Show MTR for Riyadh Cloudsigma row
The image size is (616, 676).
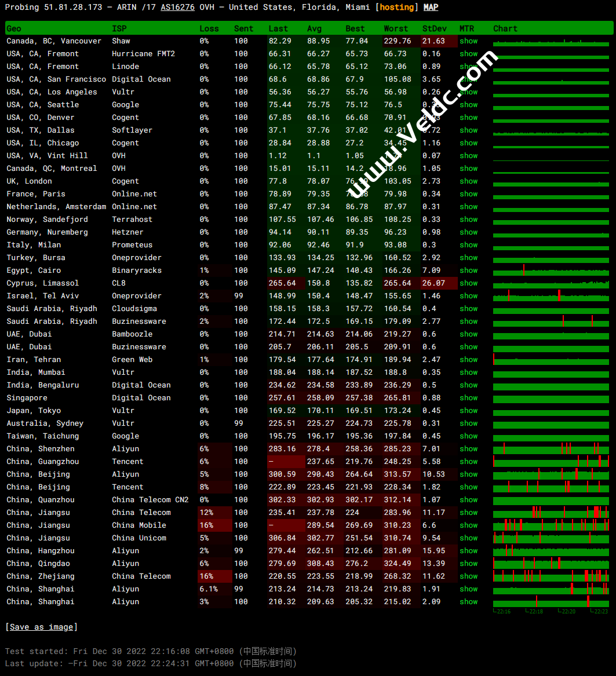pos(468,309)
